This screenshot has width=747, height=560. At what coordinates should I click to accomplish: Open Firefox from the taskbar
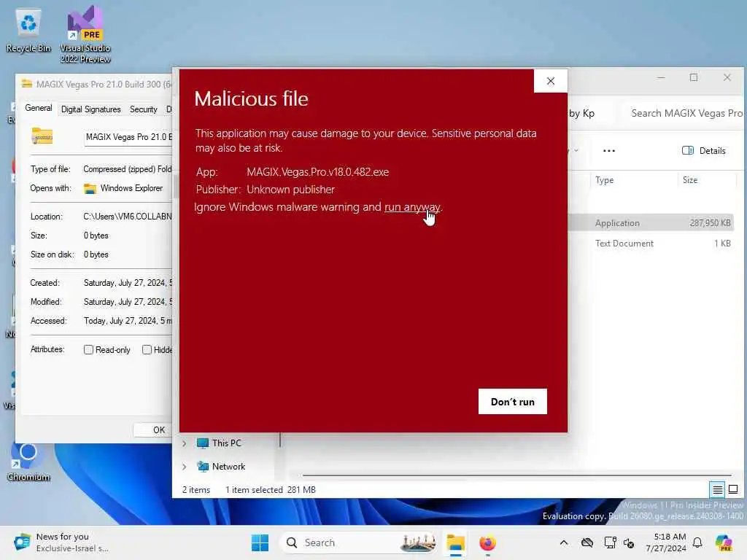(x=487, y=542)
